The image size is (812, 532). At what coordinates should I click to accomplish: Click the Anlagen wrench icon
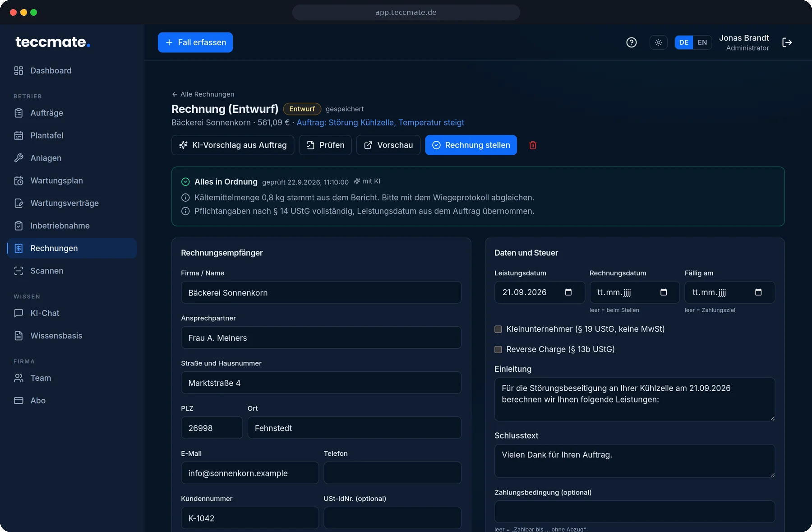(18, 158)
